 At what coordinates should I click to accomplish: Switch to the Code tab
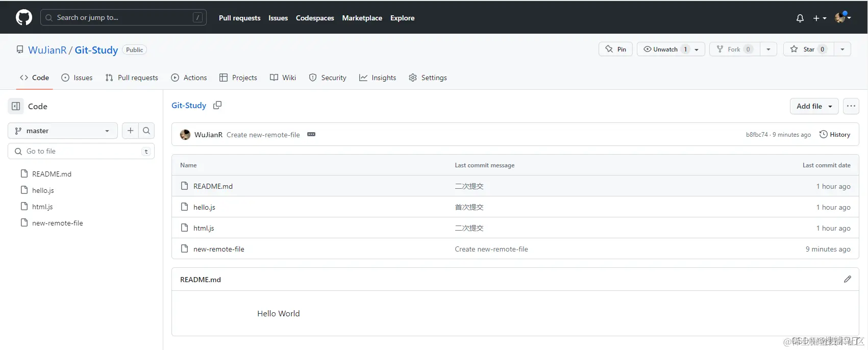[x=34, y=78]
